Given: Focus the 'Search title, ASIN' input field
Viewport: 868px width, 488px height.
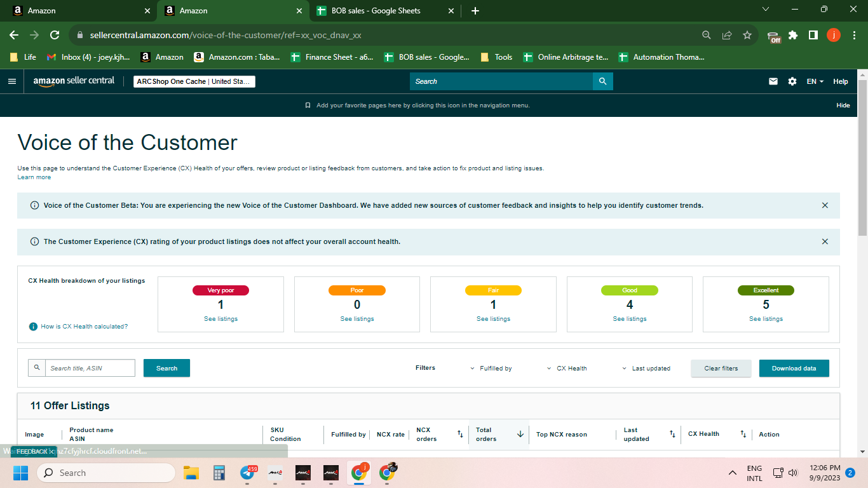Looking at the screenshot, I should point(90,368).
